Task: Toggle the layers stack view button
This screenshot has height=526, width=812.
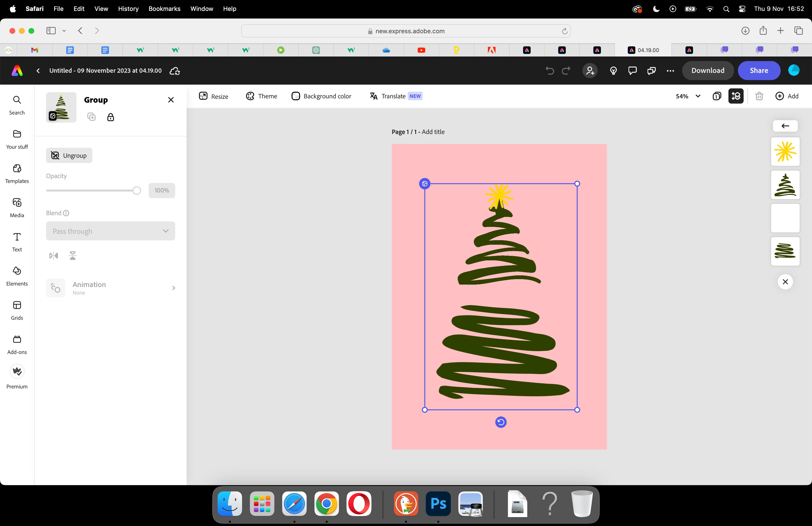Action: tap(736, 96)
